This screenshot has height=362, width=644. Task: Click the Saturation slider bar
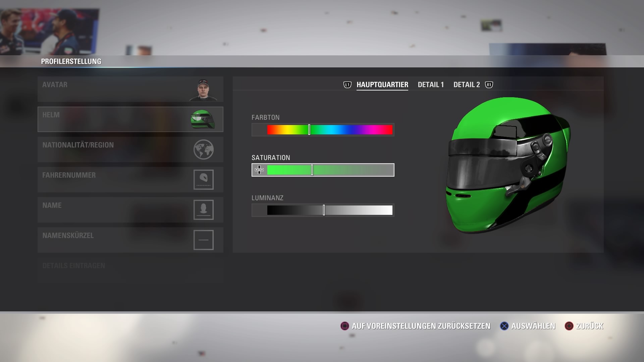(x=323, y=170)
